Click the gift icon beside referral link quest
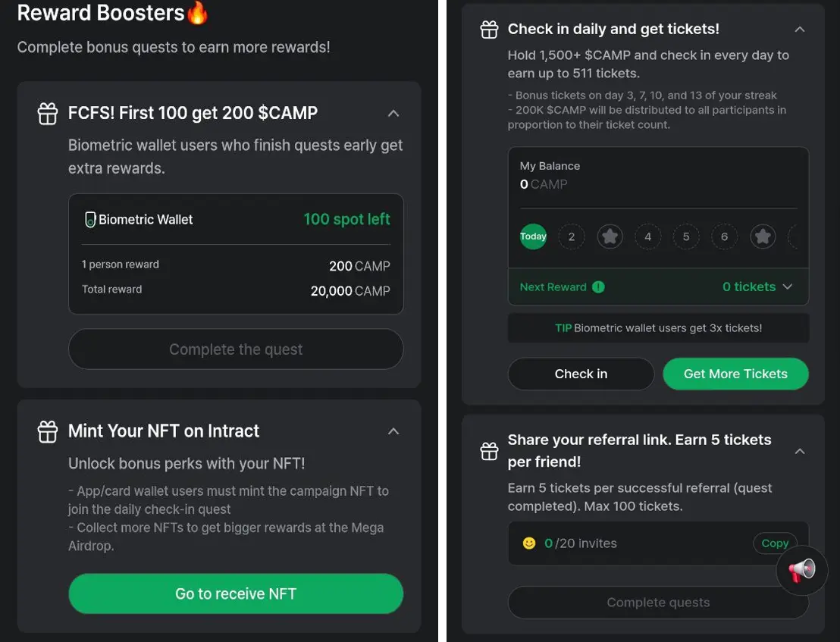This screenshot has width=840, height=642. (489, 451)
